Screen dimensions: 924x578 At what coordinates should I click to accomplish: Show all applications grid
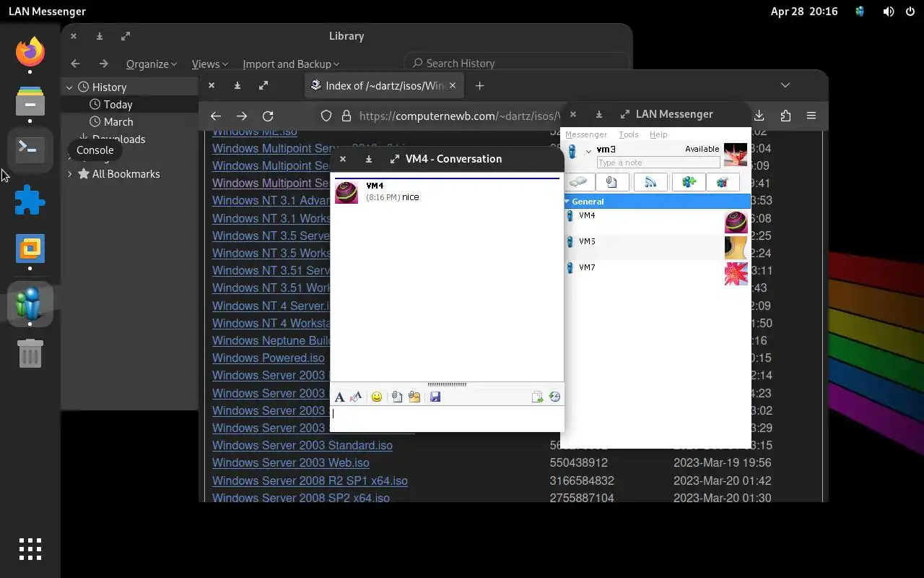tap(30, 549)
